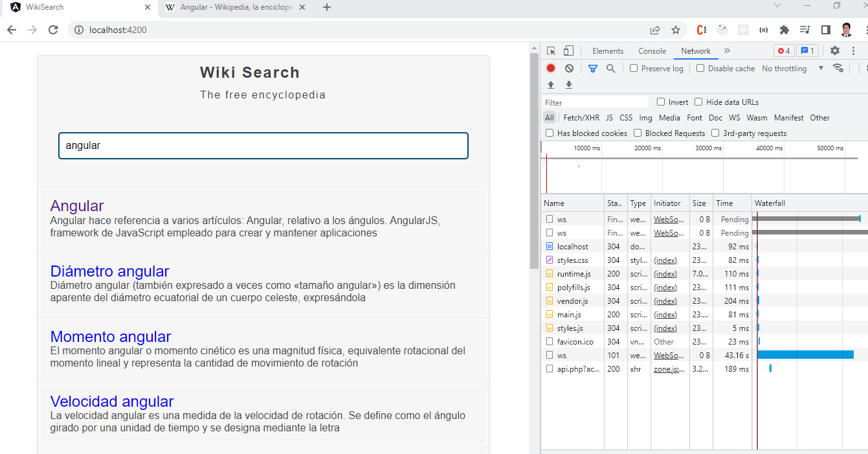
Task: Open the styles.css request initiator link
Action: [666, 260]
